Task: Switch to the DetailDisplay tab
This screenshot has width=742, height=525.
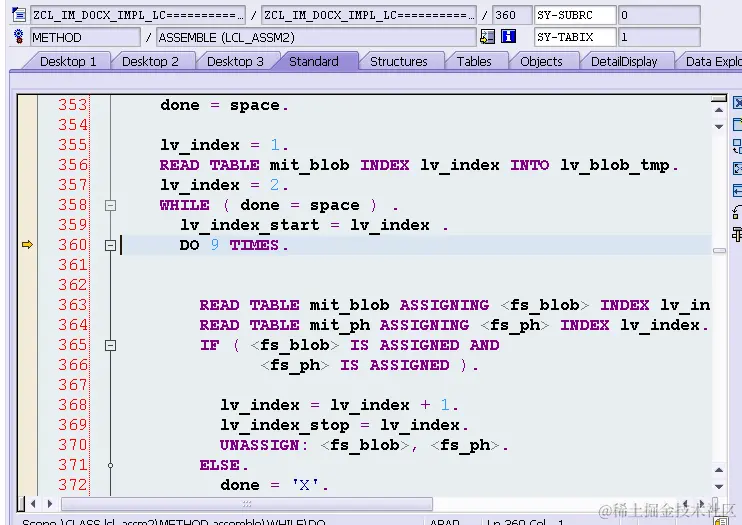Action: pos(624,62)
